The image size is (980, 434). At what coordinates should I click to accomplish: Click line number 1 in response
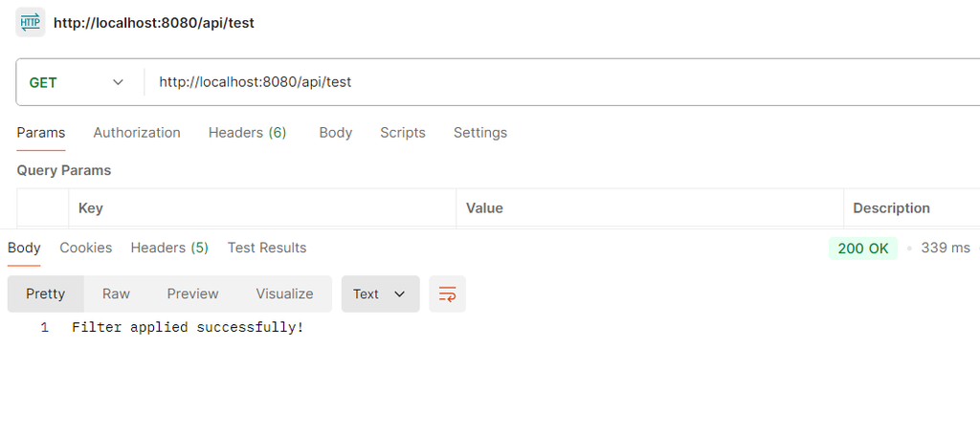pos(44,327)
